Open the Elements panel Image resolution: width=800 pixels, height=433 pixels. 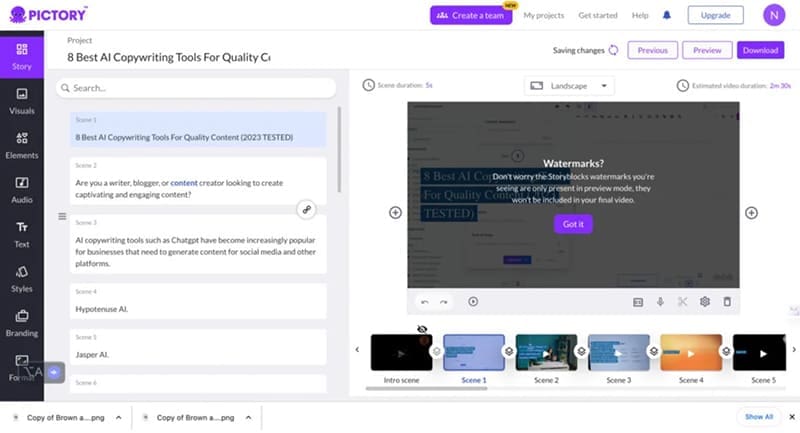coord(21,145)
